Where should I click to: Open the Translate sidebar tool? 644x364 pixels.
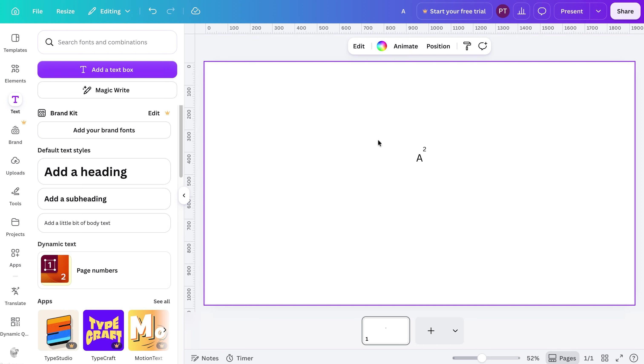pyautogui.click(x=15, y=296)
